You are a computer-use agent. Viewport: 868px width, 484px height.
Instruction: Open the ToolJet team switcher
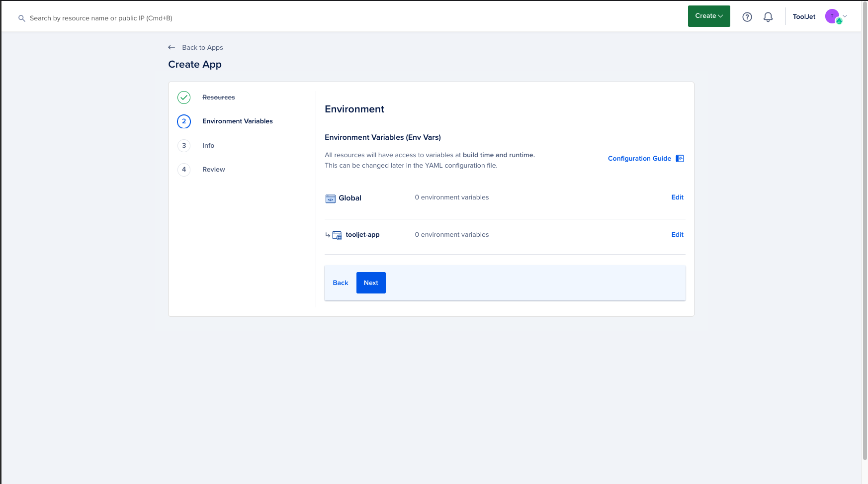coord(804,17)
